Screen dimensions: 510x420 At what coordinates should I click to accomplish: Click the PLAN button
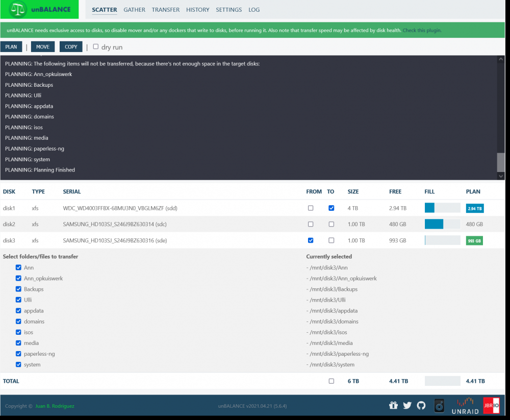[x=11, y=47]
